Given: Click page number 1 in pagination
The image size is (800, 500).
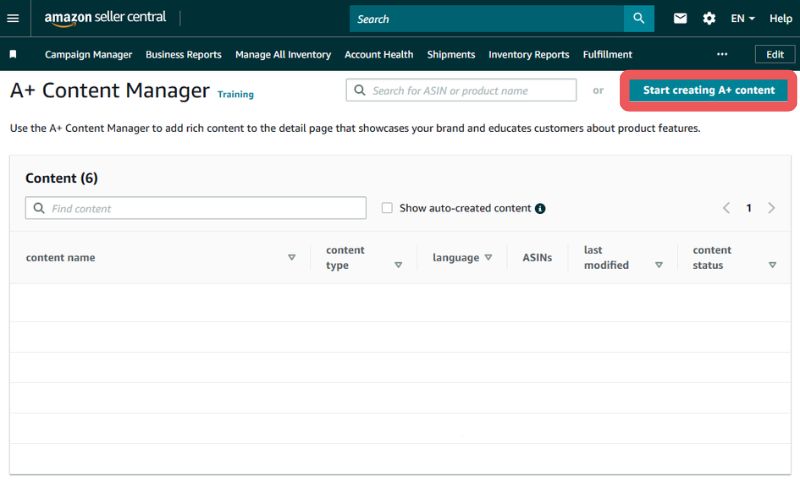Looking at the screenshot, I should (749, 208).
